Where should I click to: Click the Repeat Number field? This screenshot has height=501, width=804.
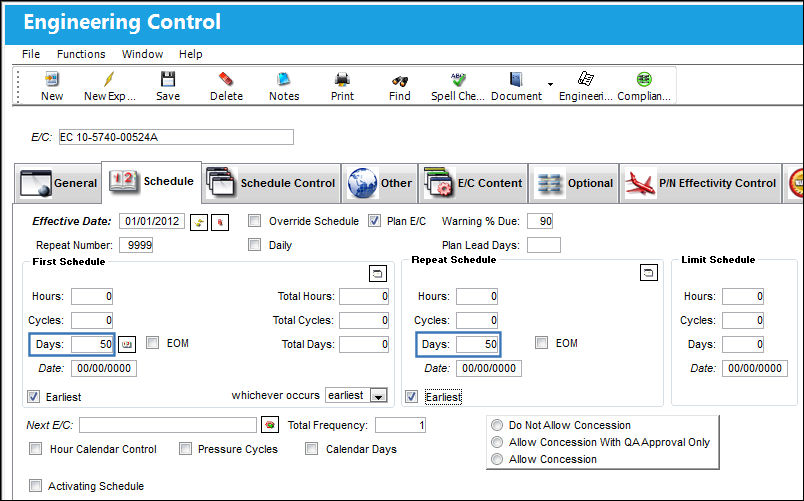(x=136, y=245)
